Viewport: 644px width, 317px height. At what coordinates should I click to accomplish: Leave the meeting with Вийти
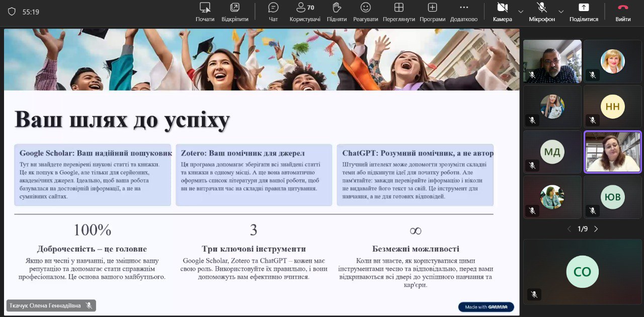pyautogui.click(x=623, y=12)
